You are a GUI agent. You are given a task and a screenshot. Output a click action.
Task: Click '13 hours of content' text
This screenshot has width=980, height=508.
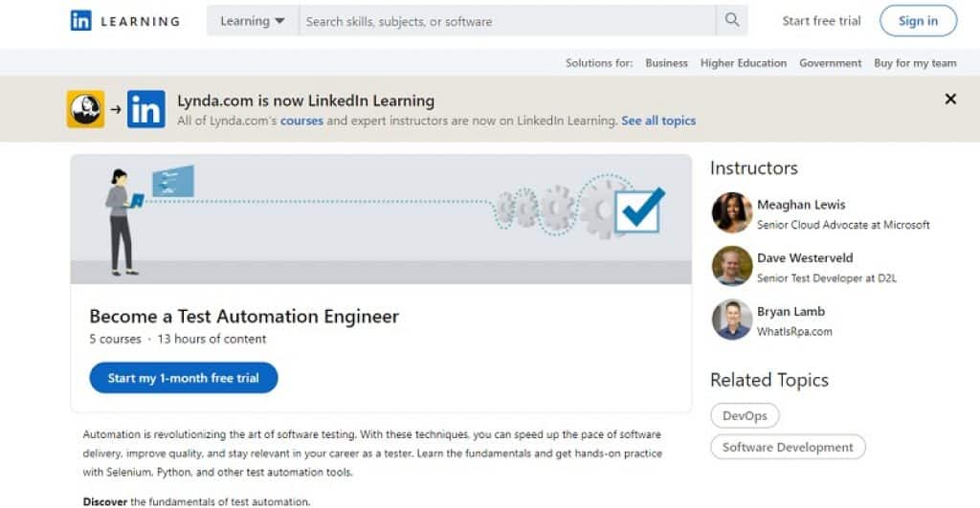coord(212,339)
